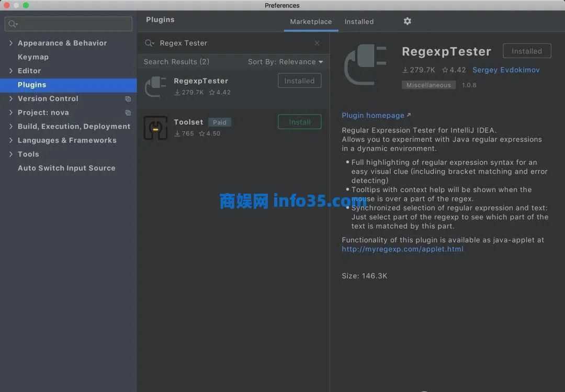Expand Languages & Frameworks section
The width and height of the screenshot is (565, 392).
pyautogui.click(x=11, y=140)
